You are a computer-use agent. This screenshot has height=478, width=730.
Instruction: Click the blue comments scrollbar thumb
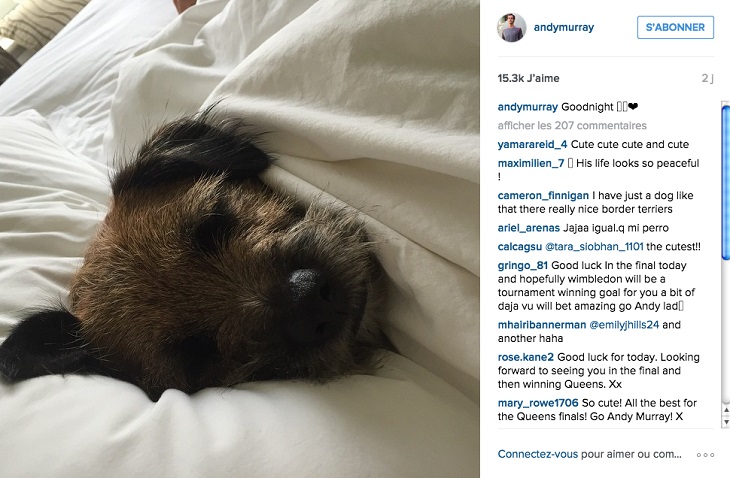726,183
